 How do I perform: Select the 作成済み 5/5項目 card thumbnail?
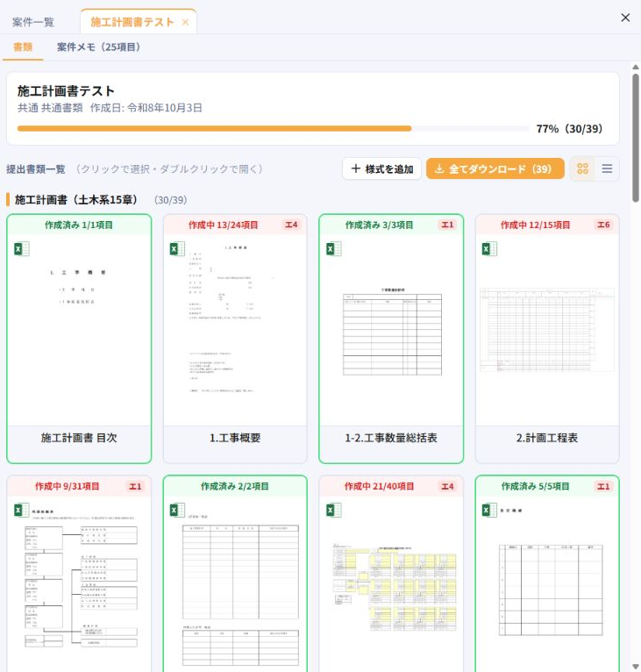[x=547, y=583]
